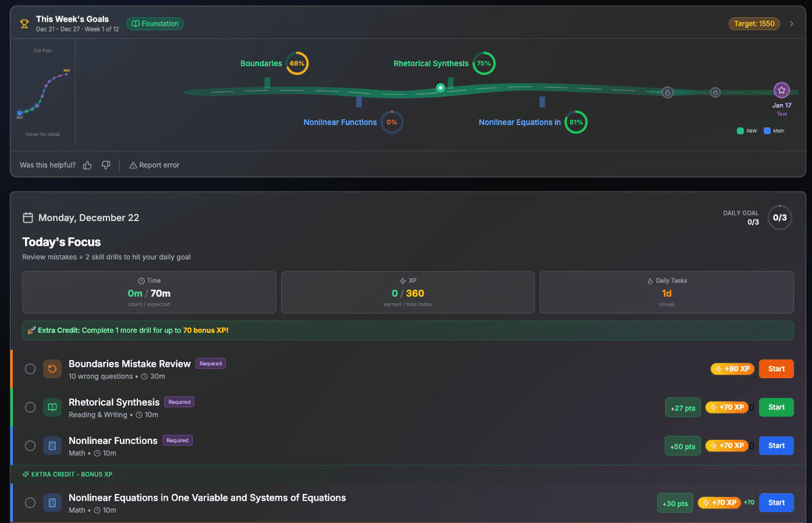The image size is (812, 523).
Task: Click the trophy icon beside This Week's Goals
Action: [x=25, y=24]
